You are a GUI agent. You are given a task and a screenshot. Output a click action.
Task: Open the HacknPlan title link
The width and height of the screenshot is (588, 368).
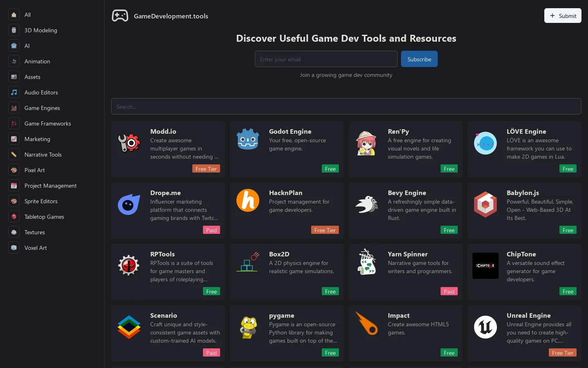(286, 193)
